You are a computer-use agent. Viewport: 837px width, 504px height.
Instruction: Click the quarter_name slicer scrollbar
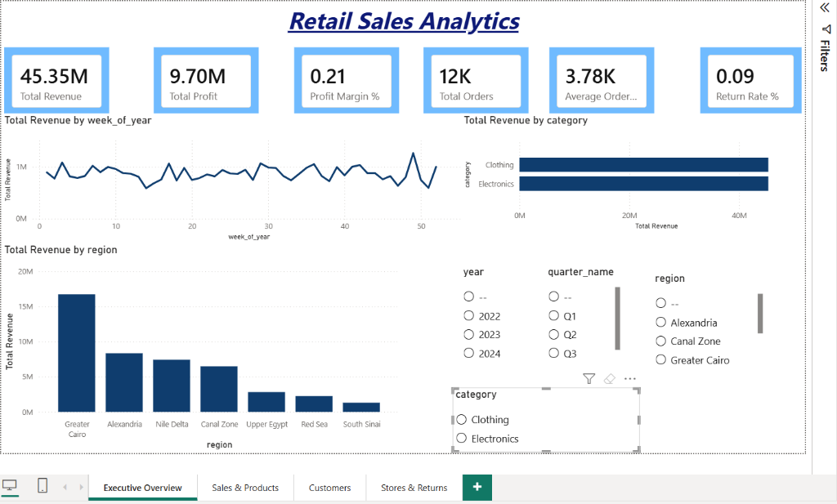pyautogui.click(x=618, y=319)
